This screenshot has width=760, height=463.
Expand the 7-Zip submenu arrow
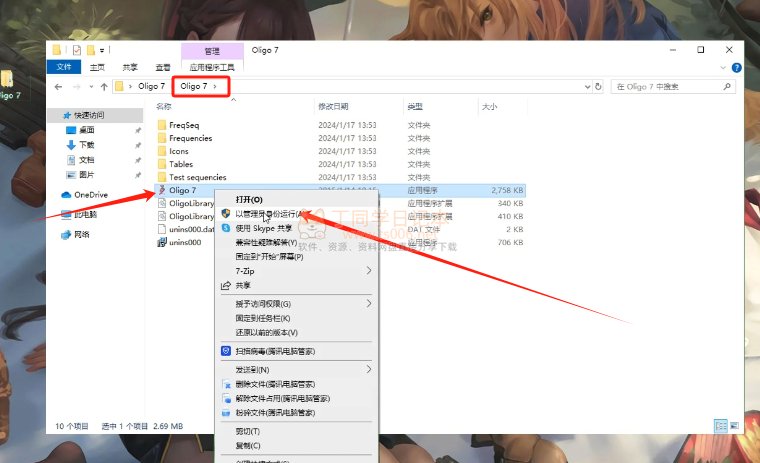[369, 271]
